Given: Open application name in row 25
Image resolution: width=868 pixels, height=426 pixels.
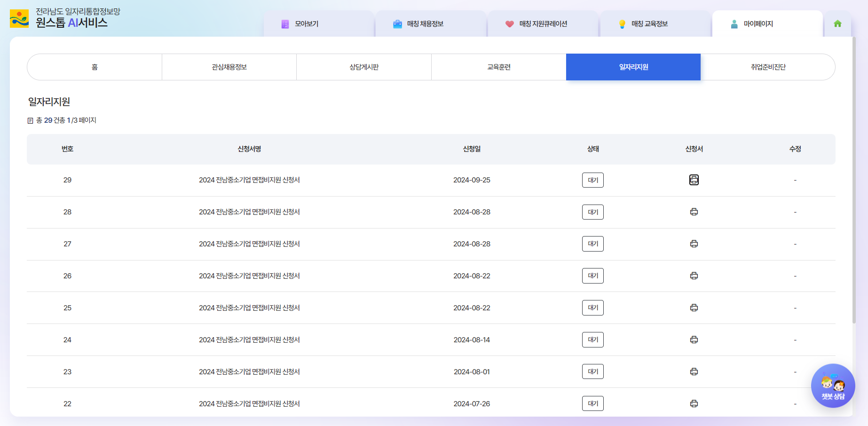Looking at the screenshot, I should 249,308.
